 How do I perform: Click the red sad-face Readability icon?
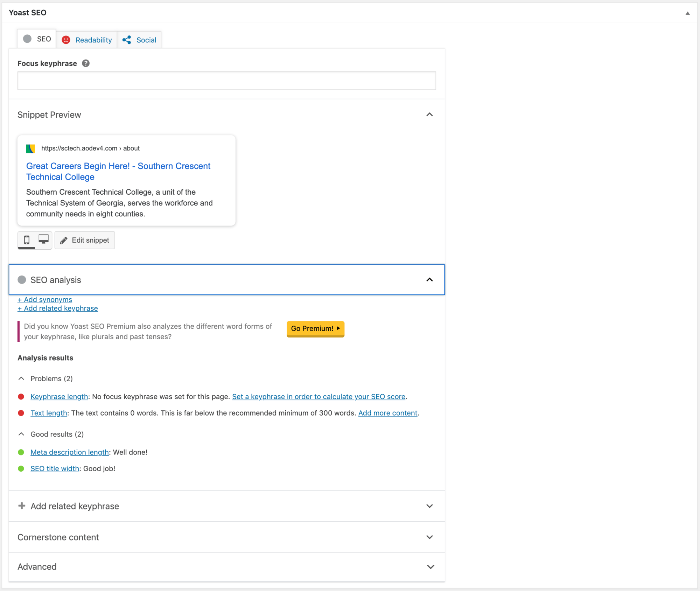pos(66,40)
